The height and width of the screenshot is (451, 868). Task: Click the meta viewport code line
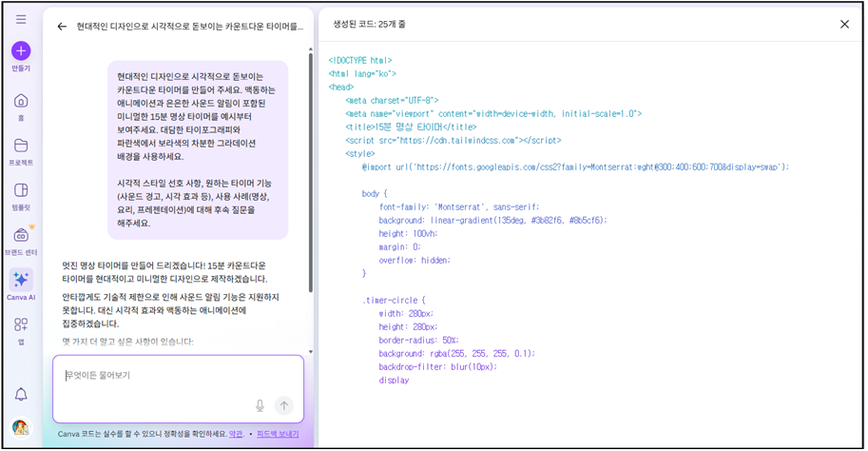point(493,113)
